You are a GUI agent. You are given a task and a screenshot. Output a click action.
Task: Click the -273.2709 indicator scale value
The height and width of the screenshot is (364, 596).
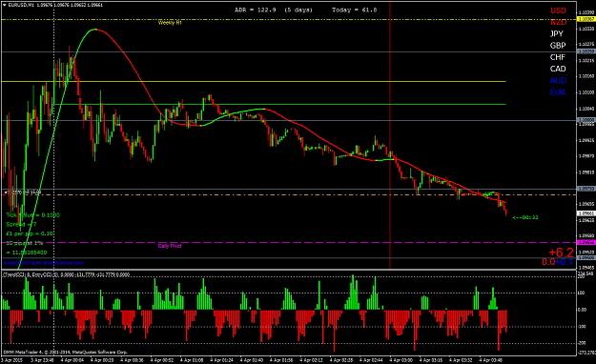click(586, 353)
